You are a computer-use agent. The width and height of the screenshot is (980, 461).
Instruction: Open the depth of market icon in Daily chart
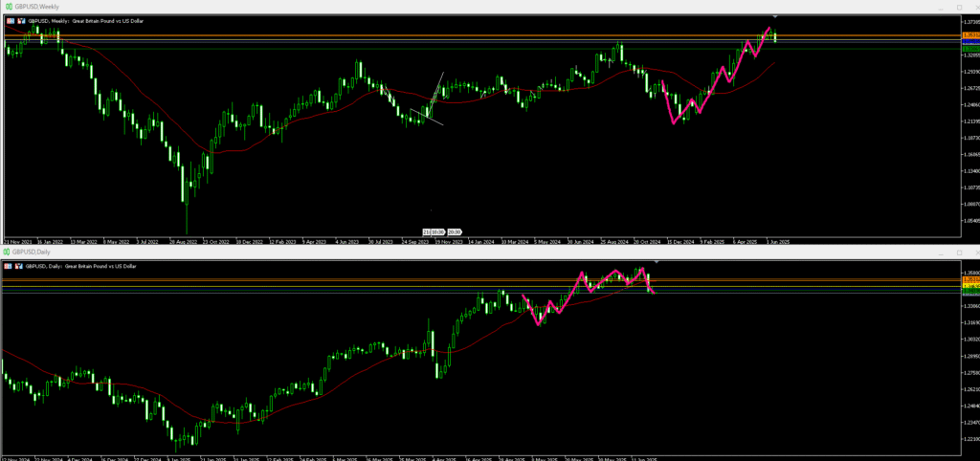tap(19, 266)
